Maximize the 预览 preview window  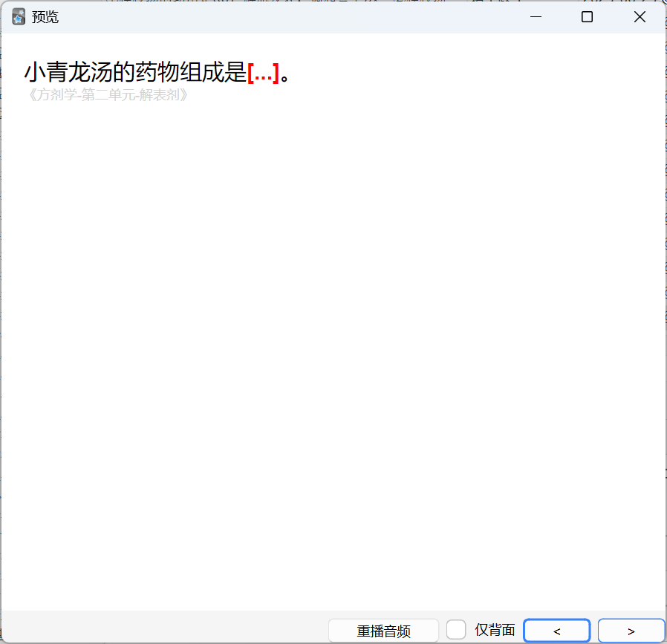(x=587, y=17)
